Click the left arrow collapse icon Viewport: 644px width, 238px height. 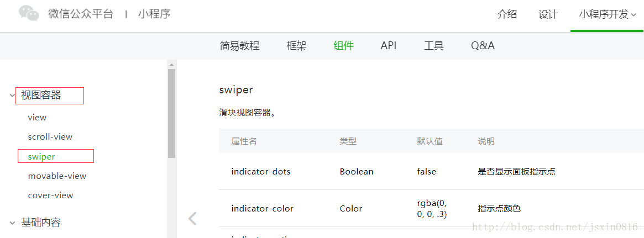click(x=192, y=219)
